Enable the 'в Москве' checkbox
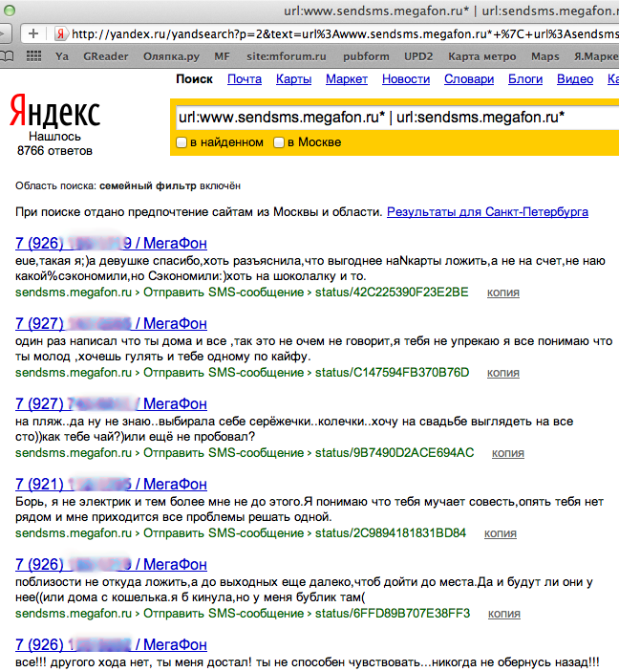The height and width of the screenshot is (672, 619). coord(279,142)
